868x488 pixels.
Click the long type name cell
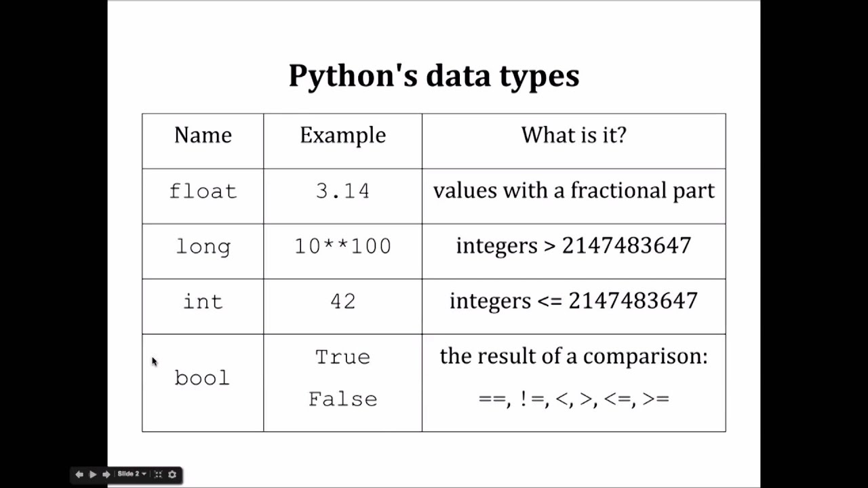(203, 251)
